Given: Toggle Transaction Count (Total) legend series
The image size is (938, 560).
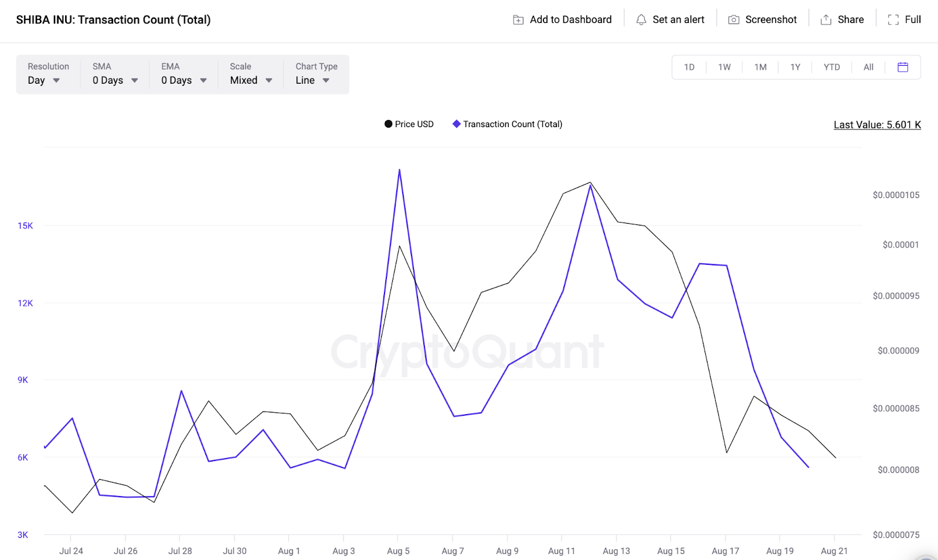Looking at the screenshot, I should tap(508, 124).
